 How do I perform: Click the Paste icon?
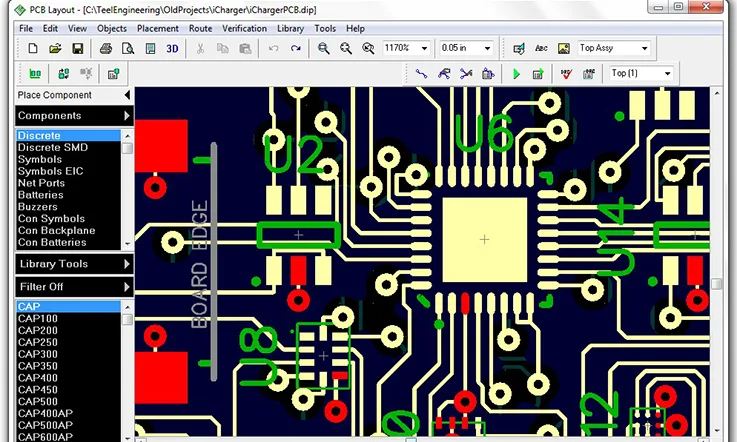click(x=245, y=48)
